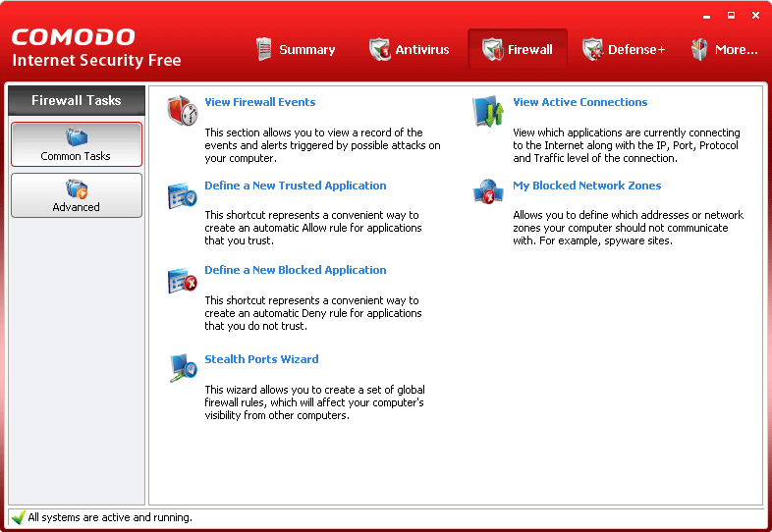Click the Firewall shield icon
This screenshot has width=772, height=532.
(493, 49)
